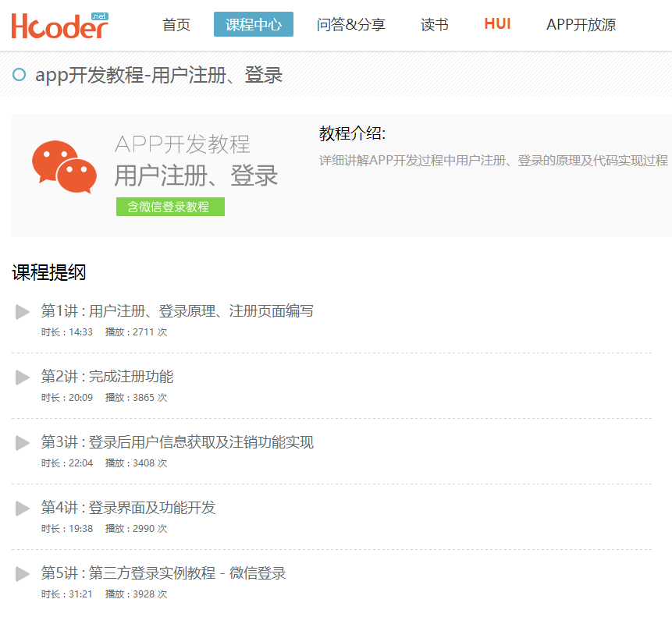Click the page title app开发教程-用户注册、登录
Viewport: 672px width, 631px height.
click(158, 75)
